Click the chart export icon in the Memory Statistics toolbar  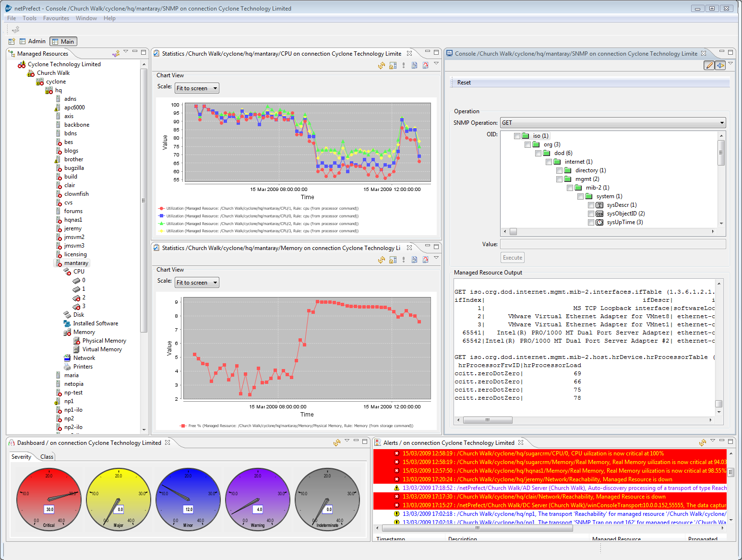[425, 260]
